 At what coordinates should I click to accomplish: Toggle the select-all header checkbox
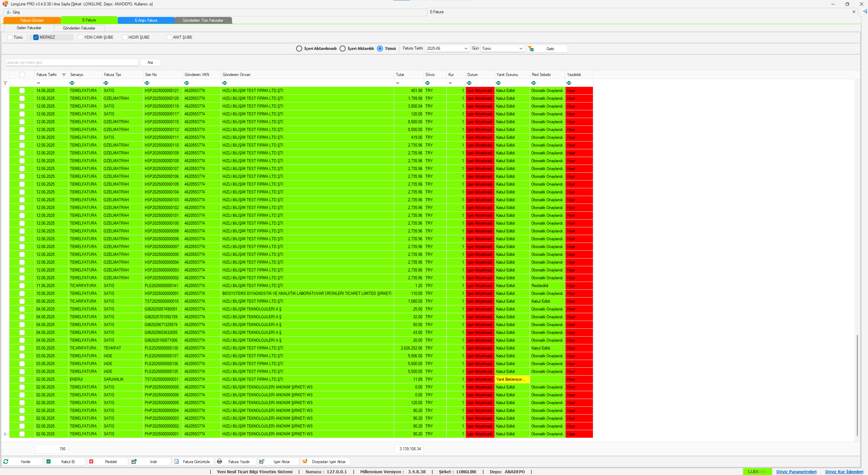(x=22, y=75)
